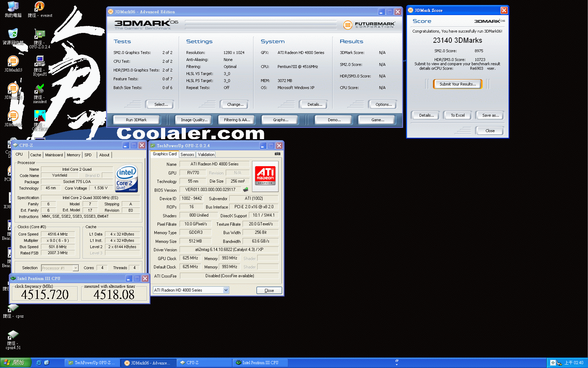This screenshot has height=368, width=588.
Task: Open the HyperPI desktop shortcut
Action: pos(40,62)
